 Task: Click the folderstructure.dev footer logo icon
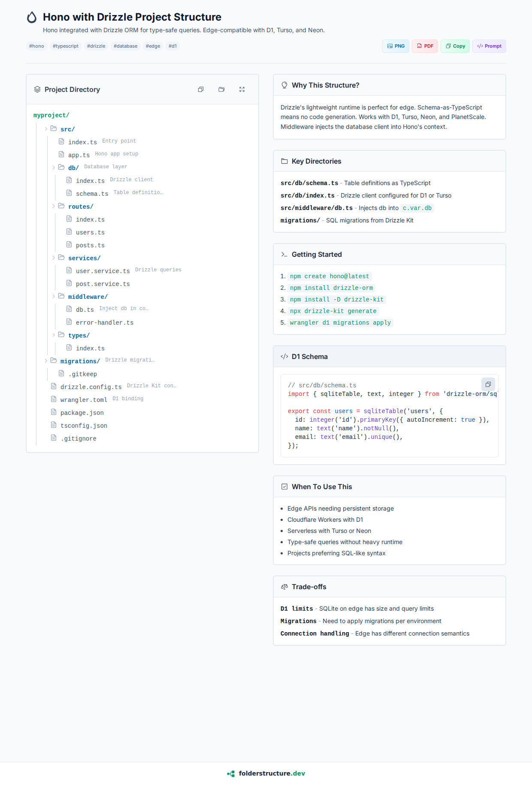click(231, 773)
